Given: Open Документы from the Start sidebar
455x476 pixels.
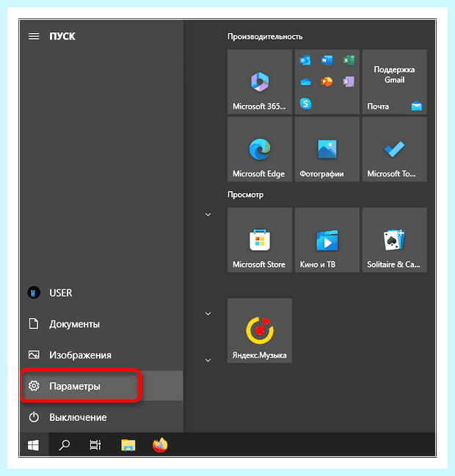Looking at the screenshot, I should (101, 324).
